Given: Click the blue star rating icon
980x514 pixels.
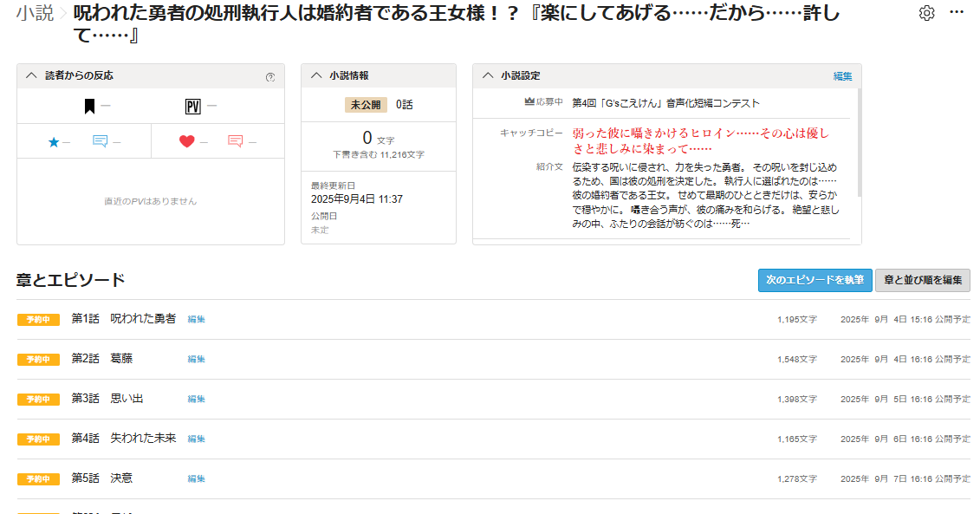Looking at the screenshot, I should pyautogui.click(x=54, y=142).
